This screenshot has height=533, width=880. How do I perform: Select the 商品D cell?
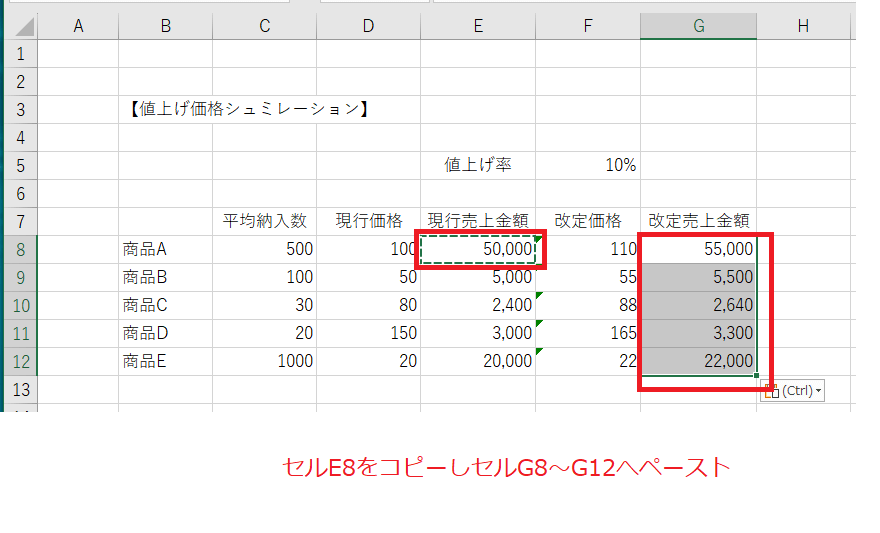(166, 333)
